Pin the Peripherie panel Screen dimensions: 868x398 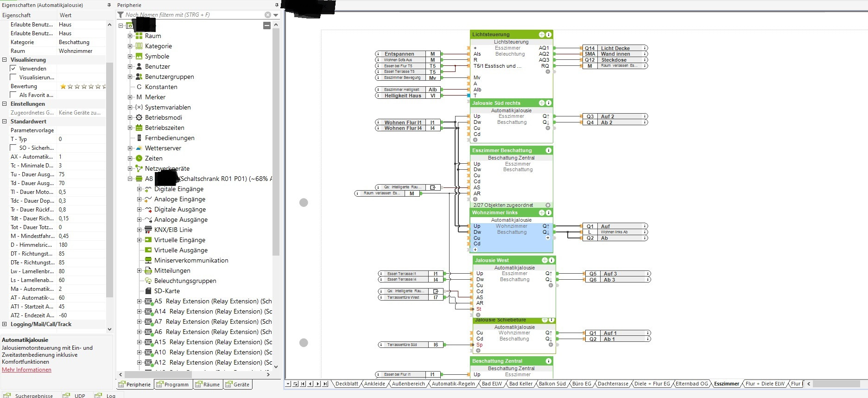coord(277,5)
